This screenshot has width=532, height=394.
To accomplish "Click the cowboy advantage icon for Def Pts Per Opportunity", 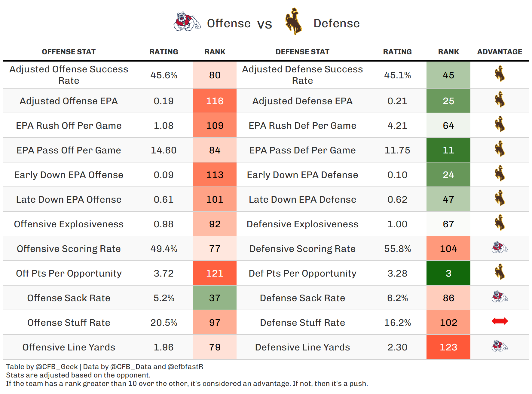I will click(500, 272).
